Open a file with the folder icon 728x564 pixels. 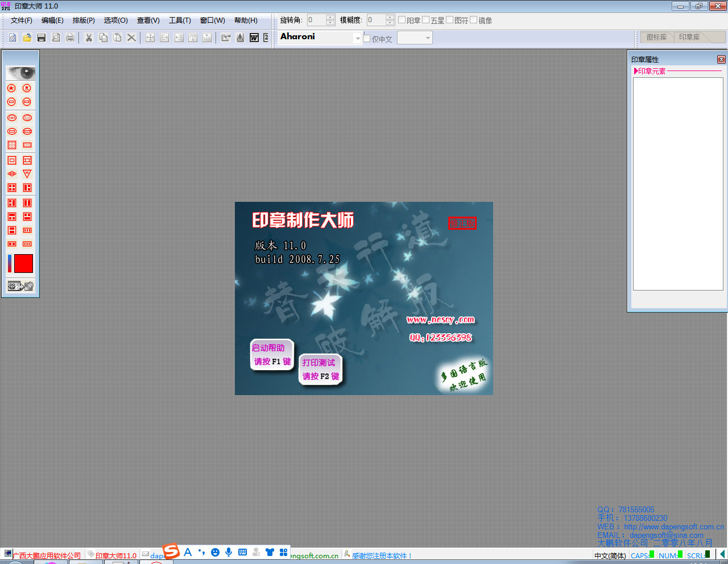pos(27,38)
